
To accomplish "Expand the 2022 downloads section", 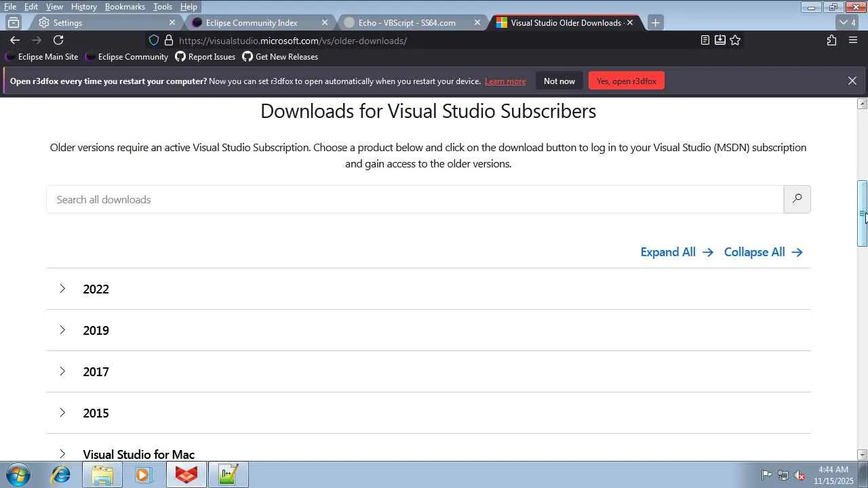I will (429, 289).
